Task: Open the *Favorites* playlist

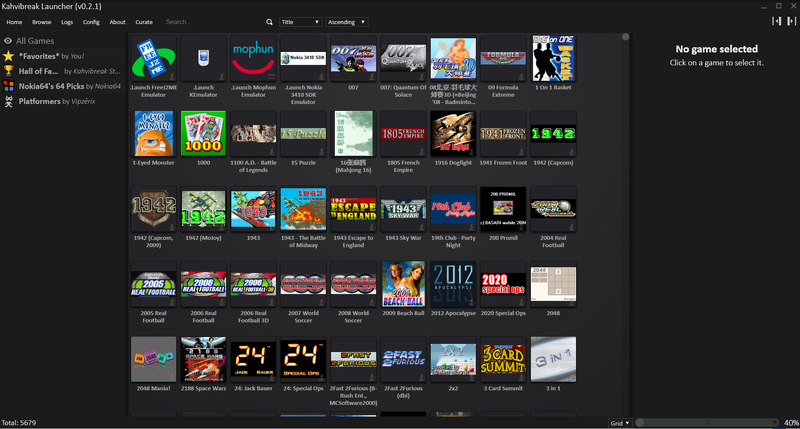Action: (x=63, y=56)
